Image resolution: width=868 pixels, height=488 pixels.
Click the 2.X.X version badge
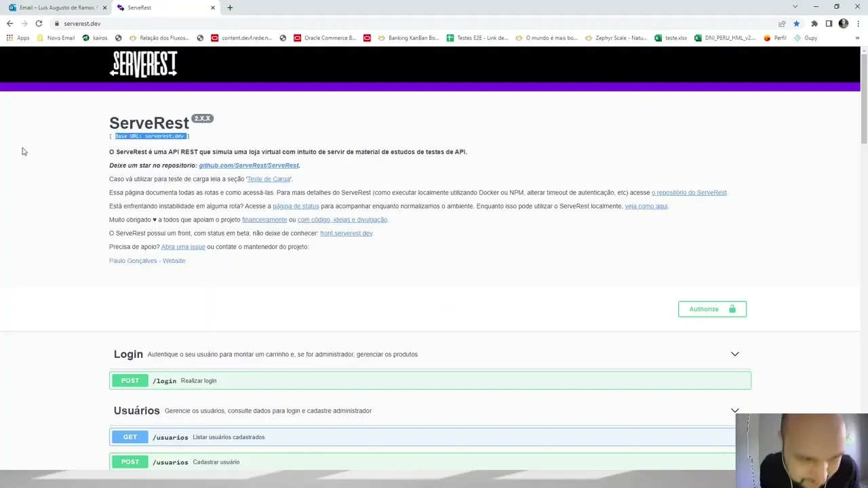pos(202,119)
